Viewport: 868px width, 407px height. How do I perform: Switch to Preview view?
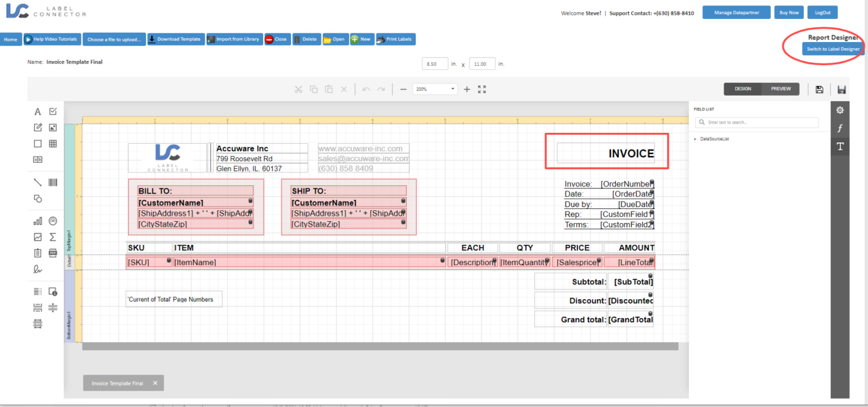tap(781, 89)
